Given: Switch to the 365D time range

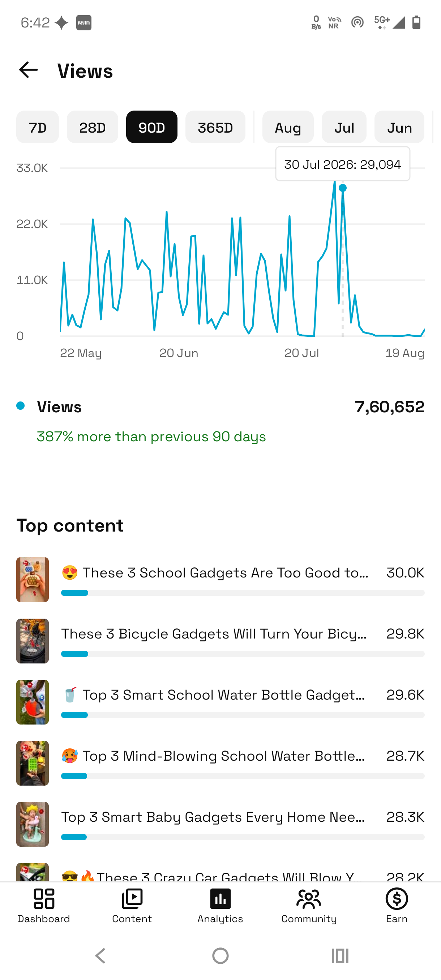Looking at the screenshot, I should point(215,127).
